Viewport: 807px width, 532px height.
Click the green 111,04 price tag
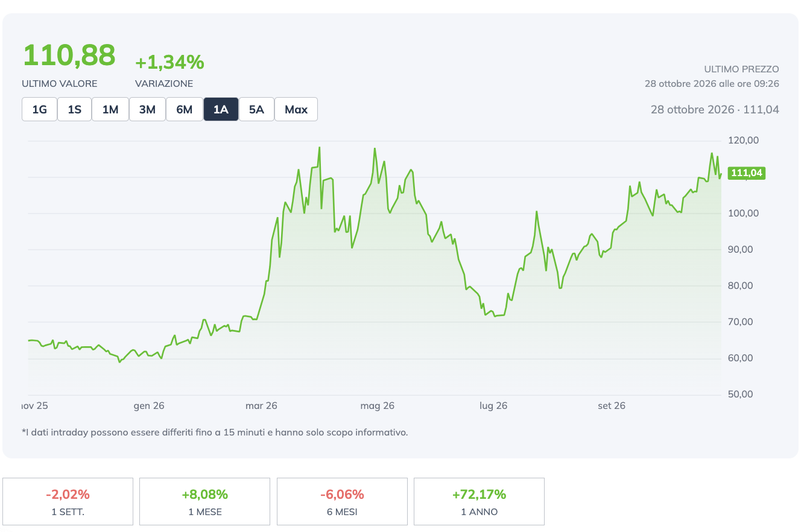click(747, 173)
